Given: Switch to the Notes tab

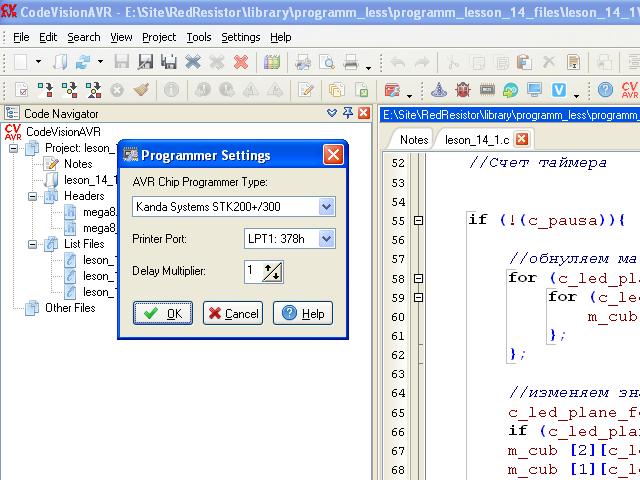Looking at the screenshot, I should click(413, 140).
